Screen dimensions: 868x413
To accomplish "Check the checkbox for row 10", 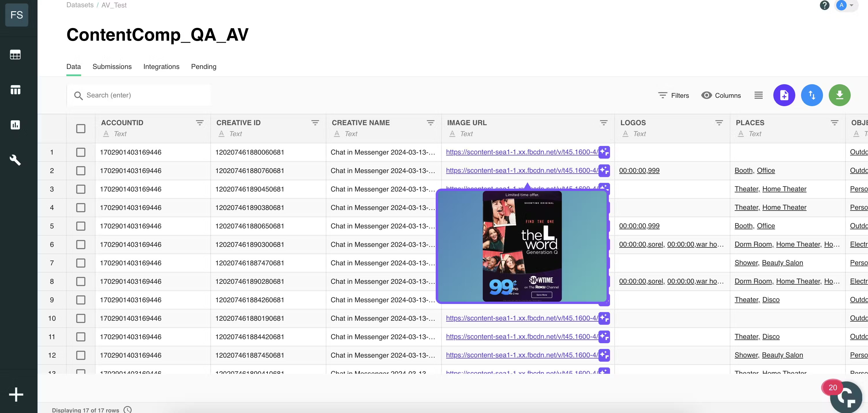I will (x=81, y=318).
